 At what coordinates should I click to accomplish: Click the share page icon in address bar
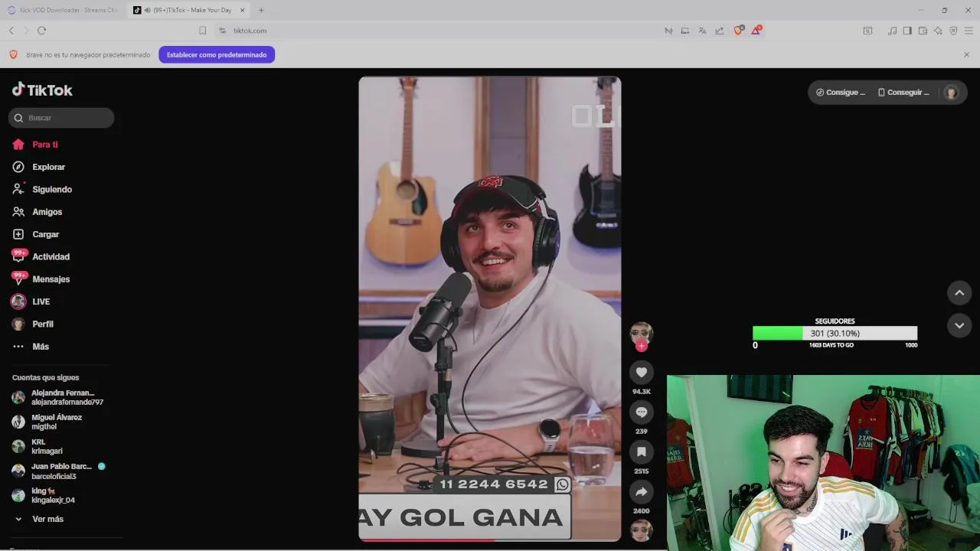720,31
